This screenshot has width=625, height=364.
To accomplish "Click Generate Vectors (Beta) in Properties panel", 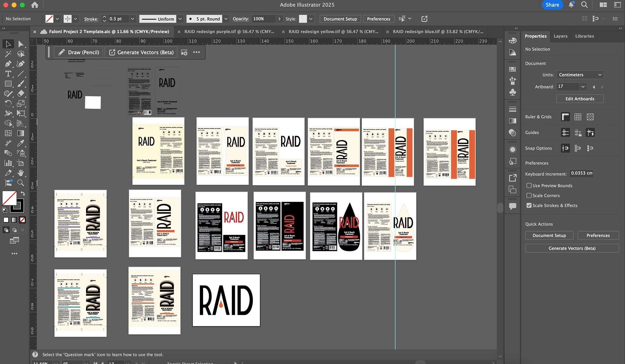I will click(x=572, y=248).
